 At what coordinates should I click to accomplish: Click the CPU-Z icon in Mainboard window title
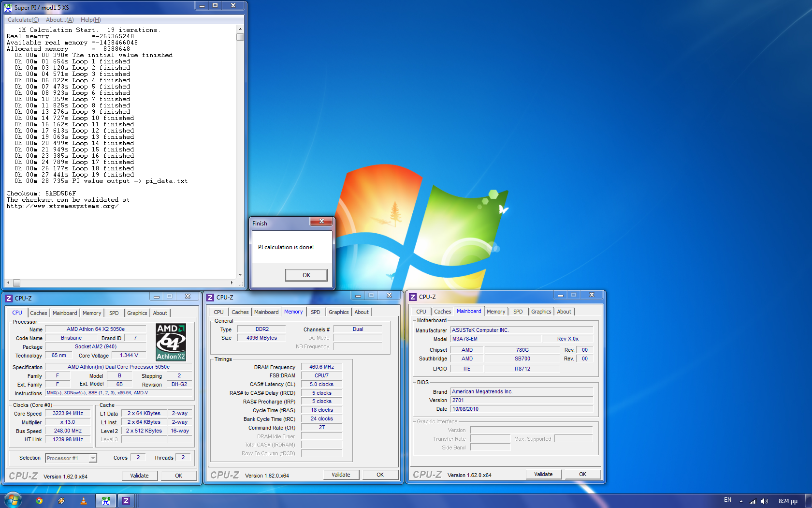coord(413,297)
